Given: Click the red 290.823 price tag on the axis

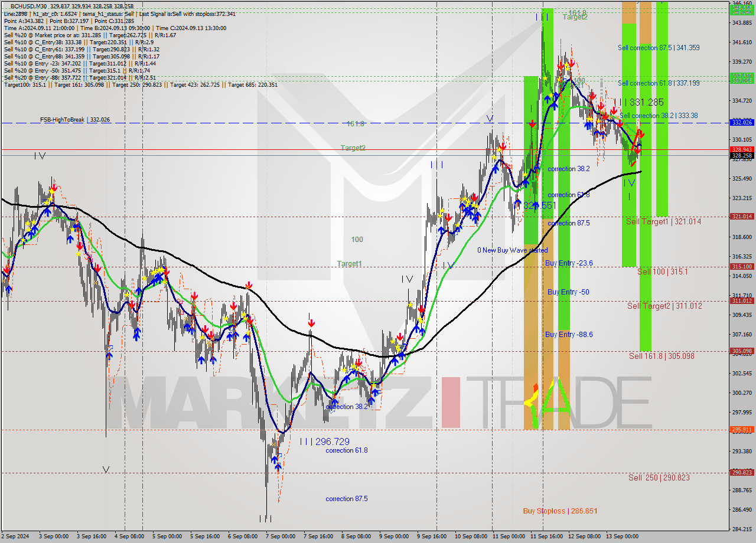Looking at the screenshot, I should point(742,473).
